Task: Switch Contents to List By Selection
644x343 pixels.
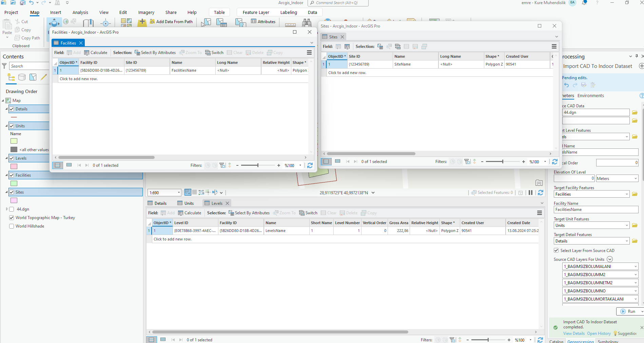Action: (x=33, y=77)
